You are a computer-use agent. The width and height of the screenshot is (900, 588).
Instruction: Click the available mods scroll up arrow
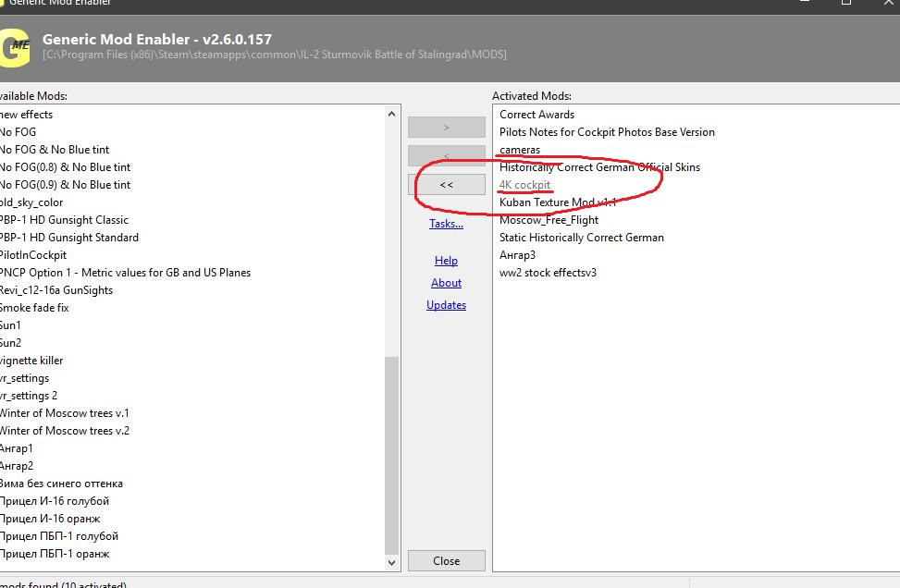click(391, 114)
